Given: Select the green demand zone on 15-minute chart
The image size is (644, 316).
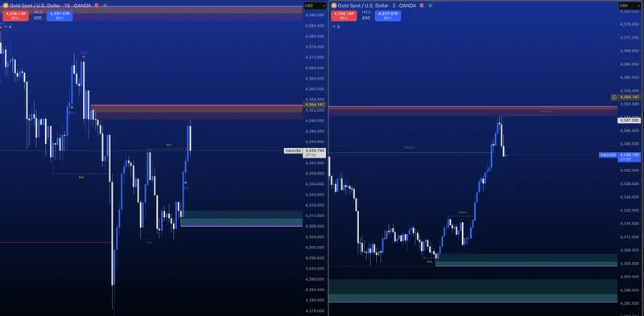Looking at the screenshot, I should coord(242,219).
